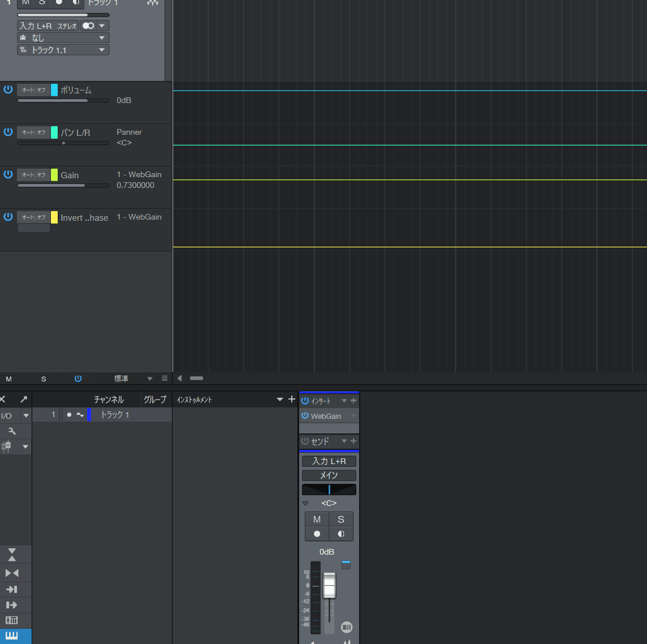Open the track list icon next to 標準
The width and height of the screenshot is (647, 644).
[165, 378]
